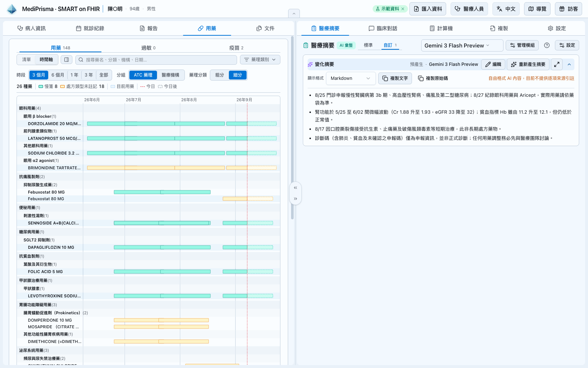This screenshot has height=368, width=588.
Task: Expand left panel with double-right arrow
Action: 295,199
